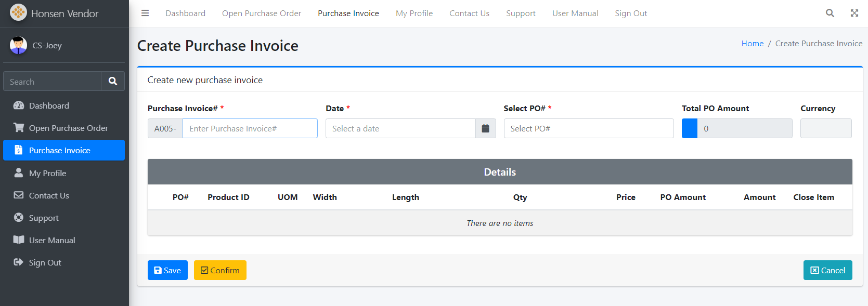
Task: Open the search magnifier in top bar
Action: [x=830, y=14]
